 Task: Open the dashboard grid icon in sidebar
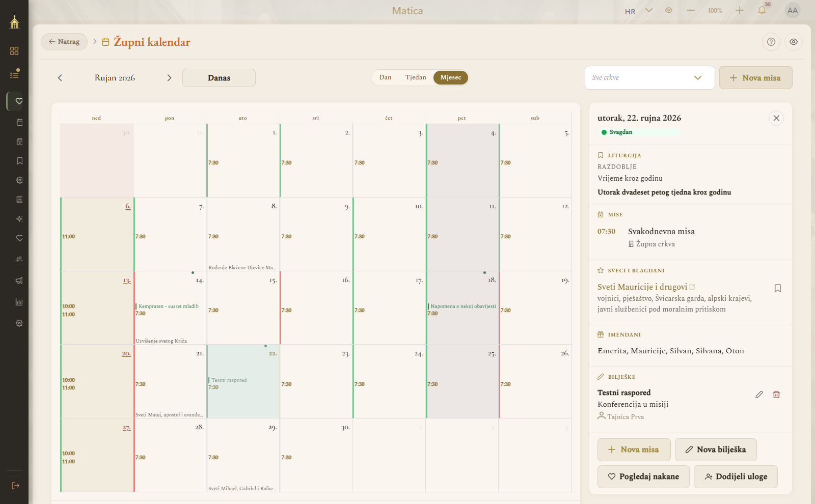click(x=14, y=51)
